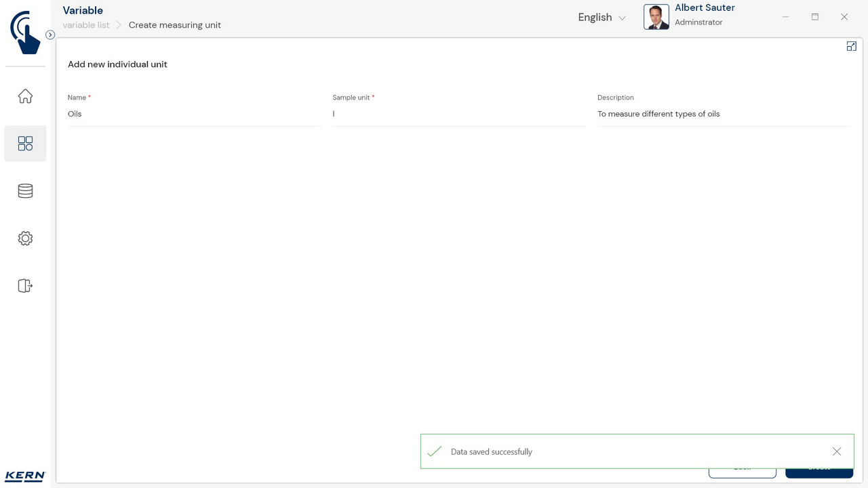Click the chevron next to English
Viewport: 868px width, 488px height.
point(622,18)
